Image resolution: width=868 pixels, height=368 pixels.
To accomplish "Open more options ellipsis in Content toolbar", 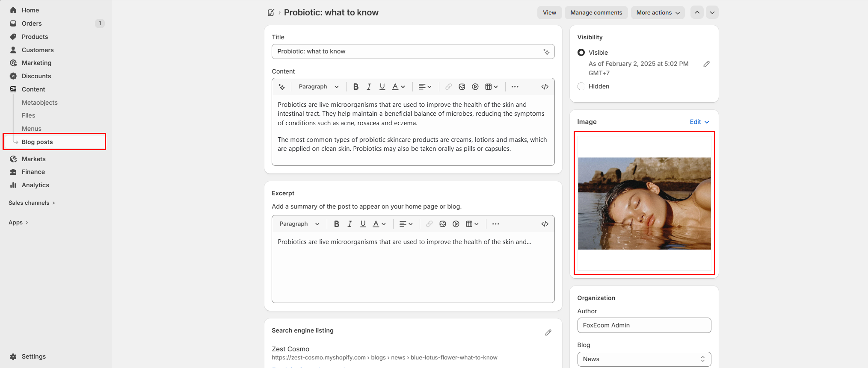I will (x=515, y=87).
